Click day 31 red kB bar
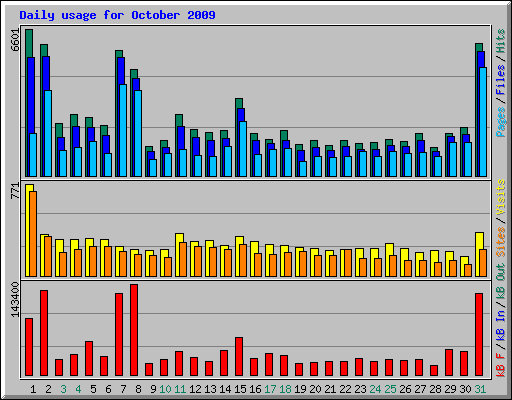512x400 pixels. click(x=479, y=335)
